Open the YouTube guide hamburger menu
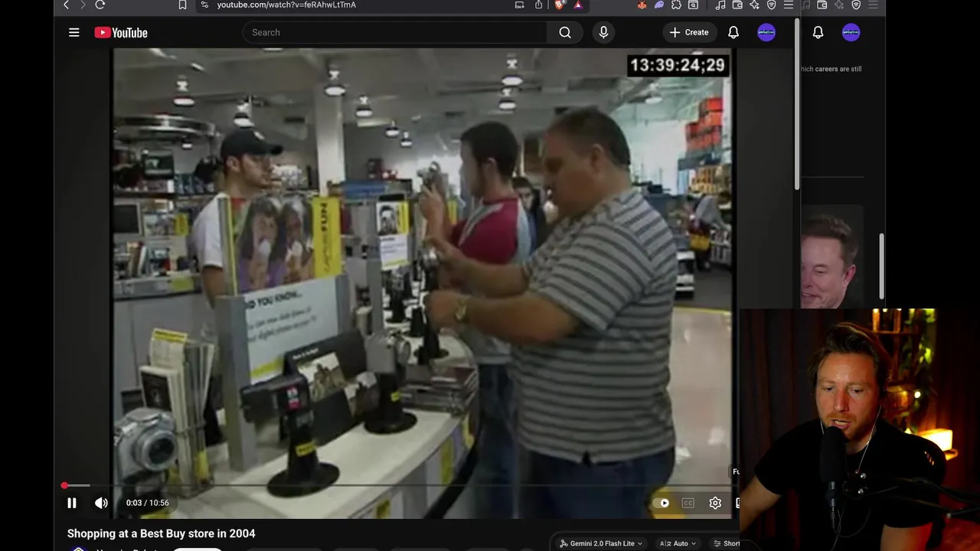The image size is (980, 551). (73, 32)
